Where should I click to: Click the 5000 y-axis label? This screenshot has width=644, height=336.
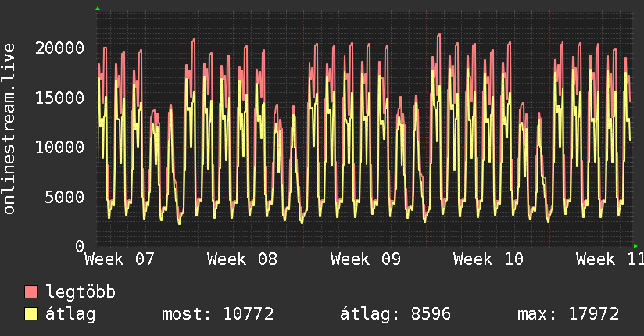pyautogui.click(x=65, y=197)
